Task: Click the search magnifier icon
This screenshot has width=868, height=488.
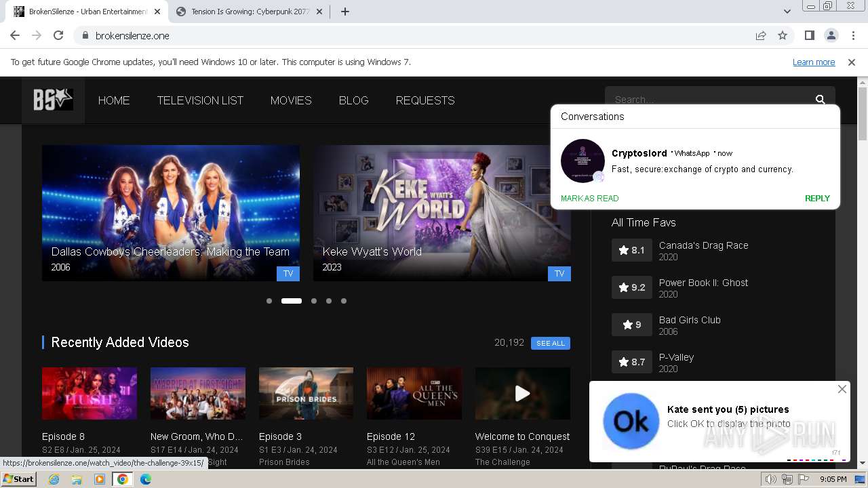Action: click(821, 100)
